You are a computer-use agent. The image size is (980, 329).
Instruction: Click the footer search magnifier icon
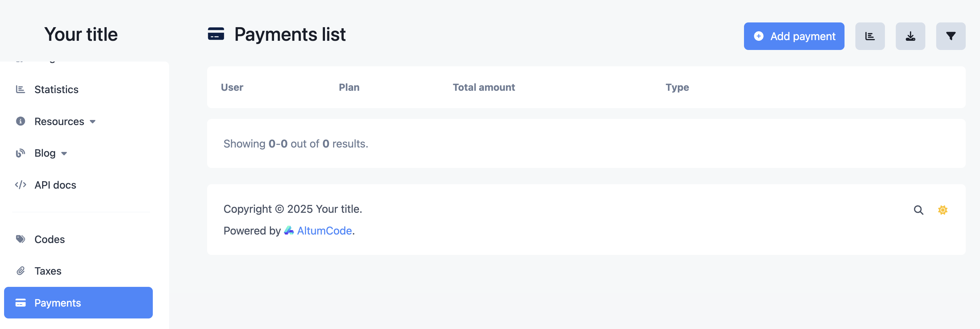click(919, 210)
